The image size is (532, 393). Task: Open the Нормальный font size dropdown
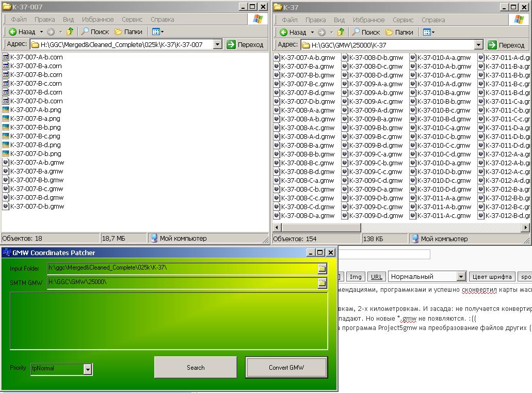tap(461, 277)
